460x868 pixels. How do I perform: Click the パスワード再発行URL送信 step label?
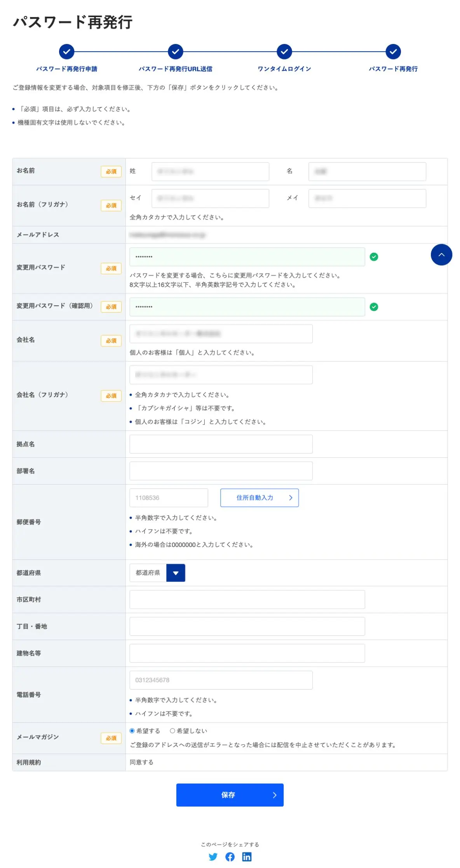point(176,69)
